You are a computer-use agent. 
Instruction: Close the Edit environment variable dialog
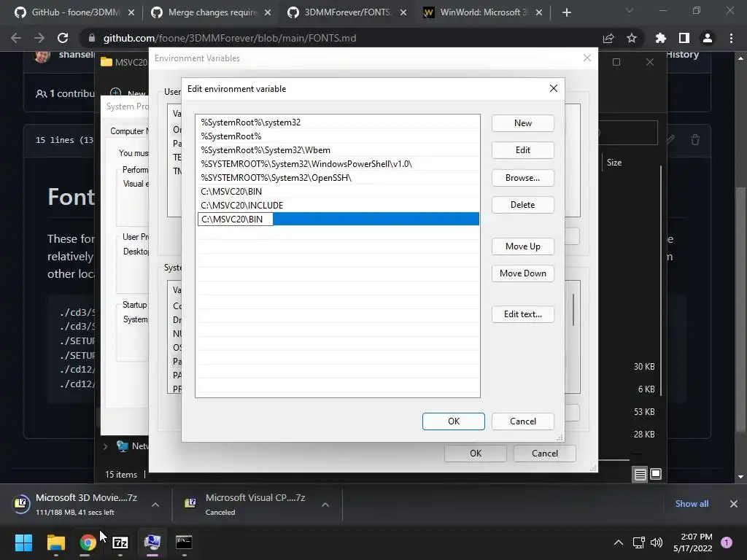coord(553,88)
